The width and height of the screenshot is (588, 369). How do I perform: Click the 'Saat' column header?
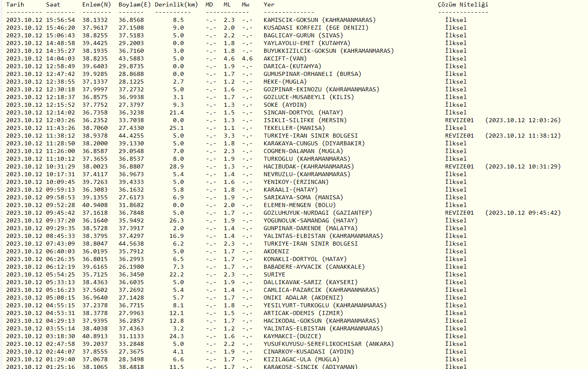pos(53,4)
